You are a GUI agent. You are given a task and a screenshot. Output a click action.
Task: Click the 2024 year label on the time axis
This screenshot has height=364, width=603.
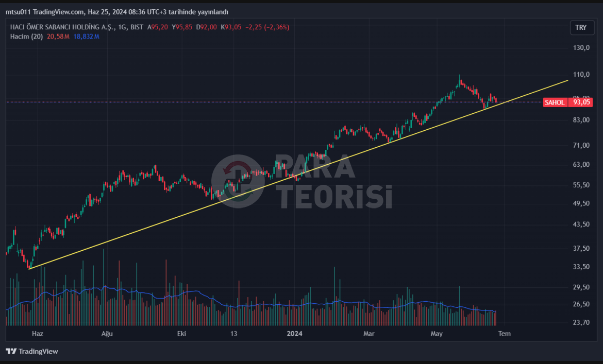[295, 334]
